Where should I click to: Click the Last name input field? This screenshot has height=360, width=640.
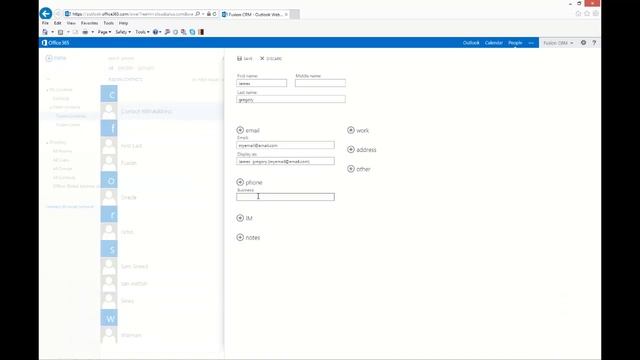[x=291, y=99]
